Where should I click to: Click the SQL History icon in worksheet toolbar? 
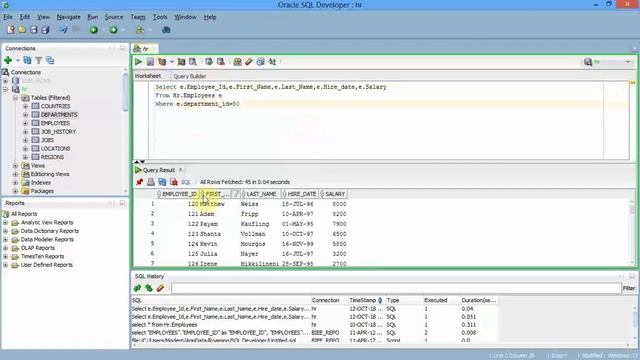[260, 62]
